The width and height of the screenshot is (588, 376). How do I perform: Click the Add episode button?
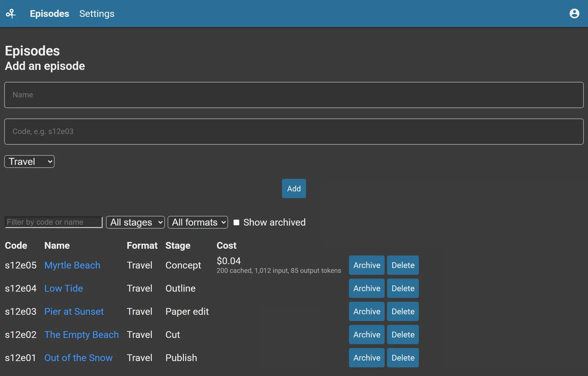click(294, 189)
